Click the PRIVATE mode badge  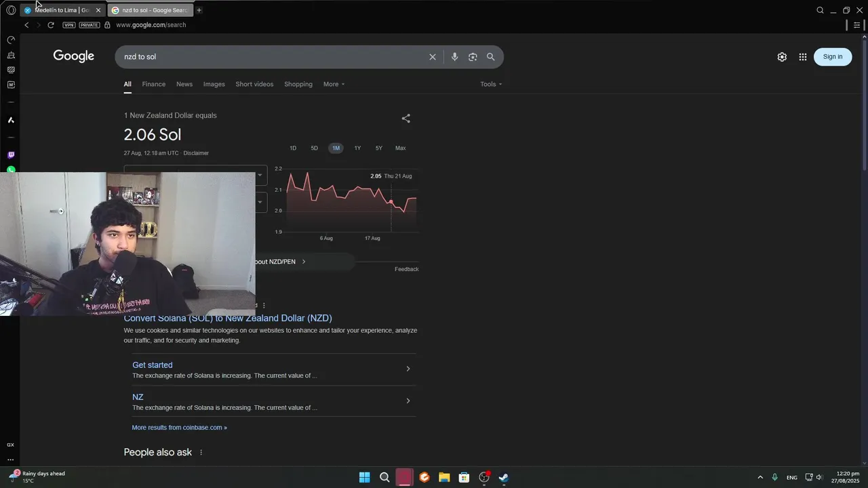(90, 25)
